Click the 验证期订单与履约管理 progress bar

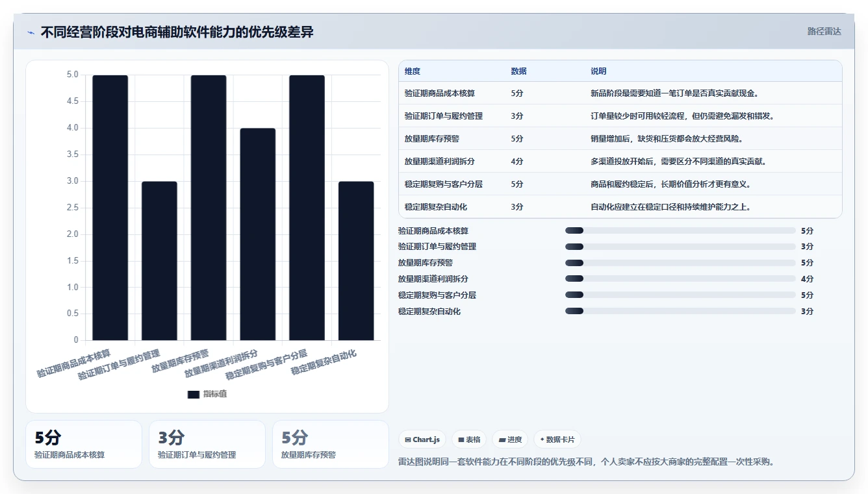click(x=680, y=247)
